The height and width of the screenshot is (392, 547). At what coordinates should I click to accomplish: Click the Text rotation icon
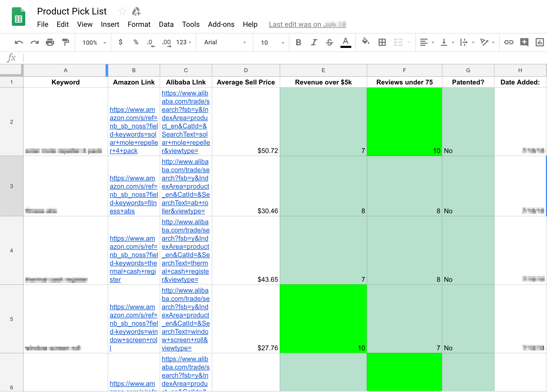[x=484, y=42]
